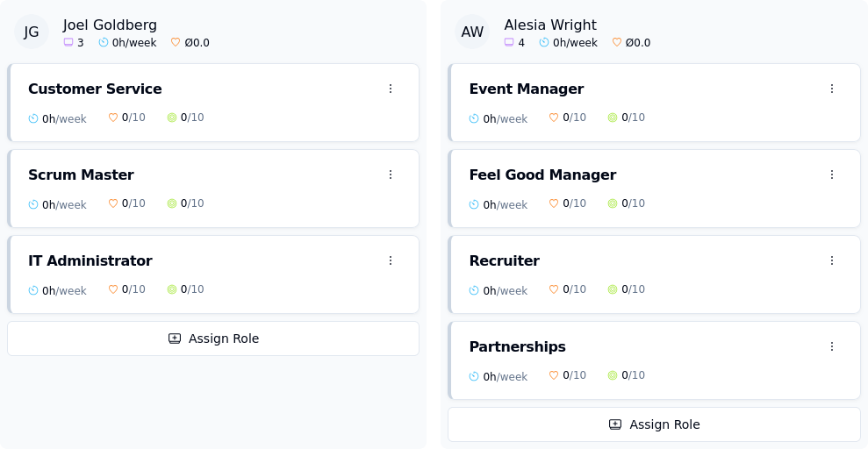Select the Scrum Master role title
Screen dimensions: 868x449
tap(81, 175)
